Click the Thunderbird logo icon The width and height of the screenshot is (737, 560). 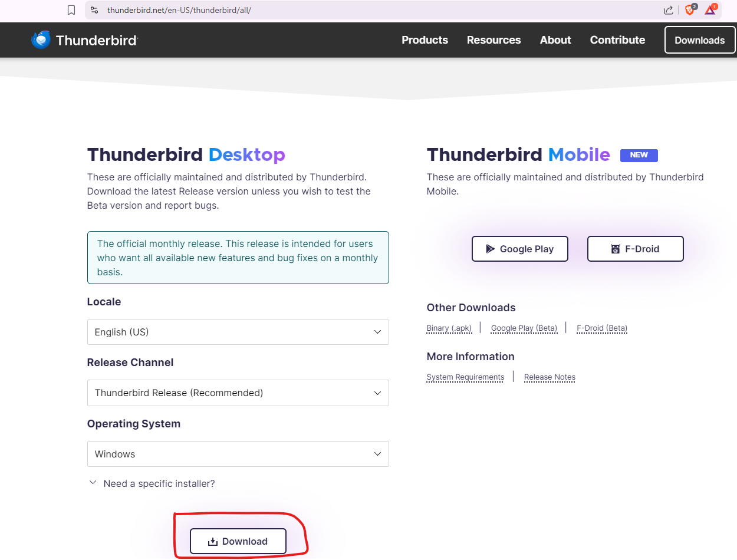[41, 40]
